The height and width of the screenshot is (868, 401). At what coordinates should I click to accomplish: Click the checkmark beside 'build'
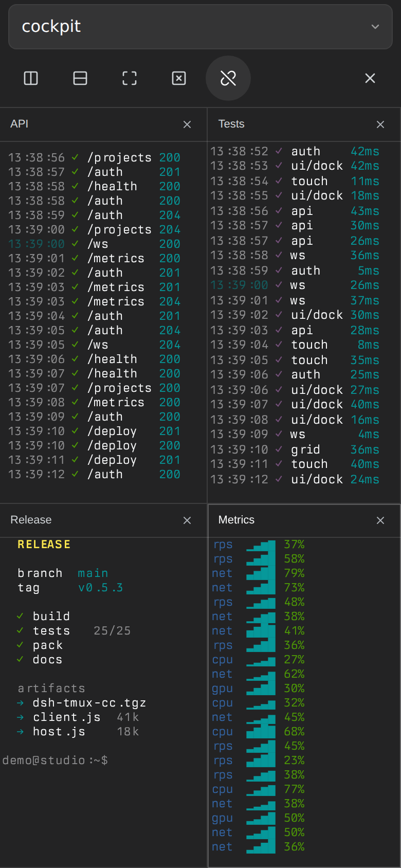20,616
